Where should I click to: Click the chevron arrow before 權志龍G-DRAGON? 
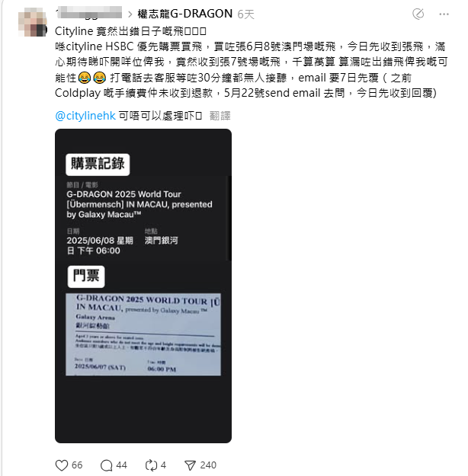click(x=130, y=14)
